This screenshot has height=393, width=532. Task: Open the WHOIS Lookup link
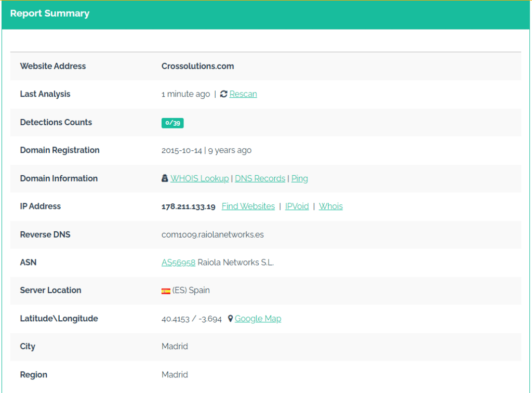point(199,178)
